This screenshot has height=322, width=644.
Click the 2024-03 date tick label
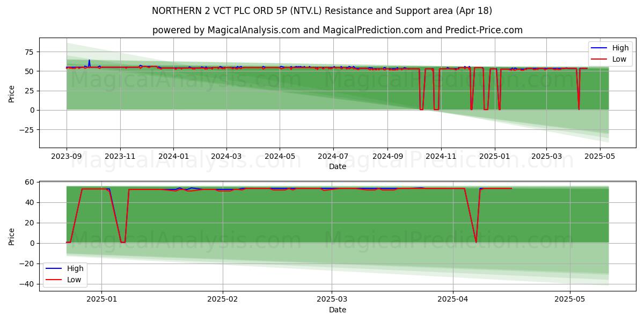(226, 157)
